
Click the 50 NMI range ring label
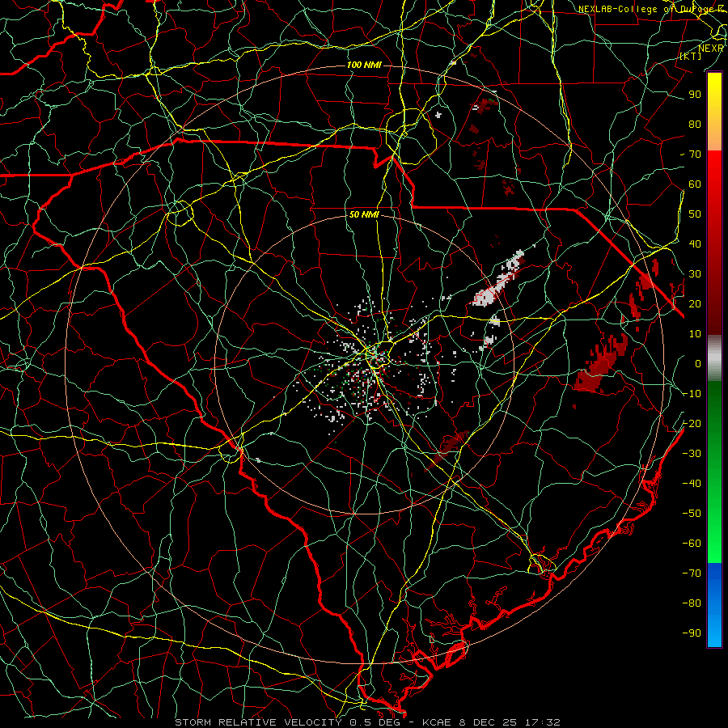tap(364, 214)
